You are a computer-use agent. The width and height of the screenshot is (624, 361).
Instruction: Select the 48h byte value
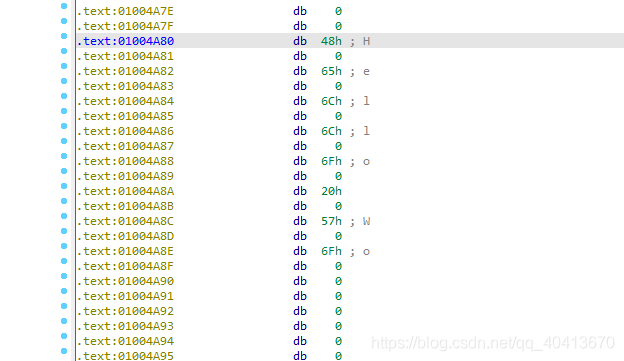pyautogui.click(x=331, y=41)
